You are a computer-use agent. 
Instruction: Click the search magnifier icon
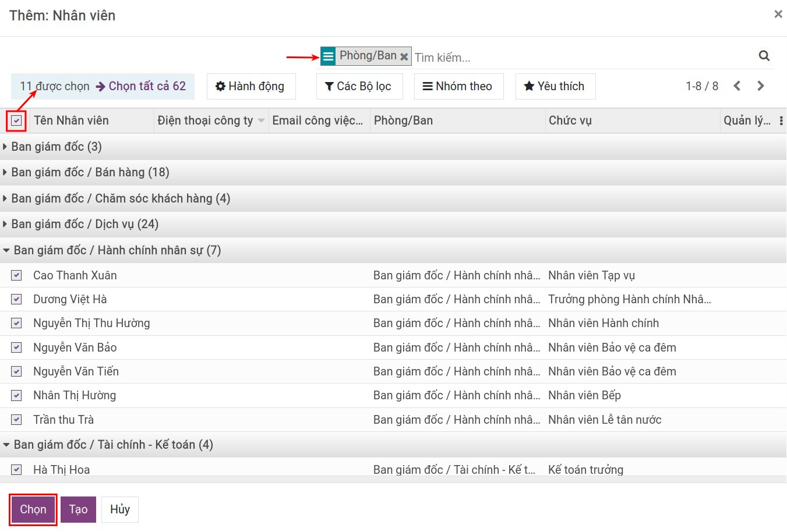tap(764, 56)
